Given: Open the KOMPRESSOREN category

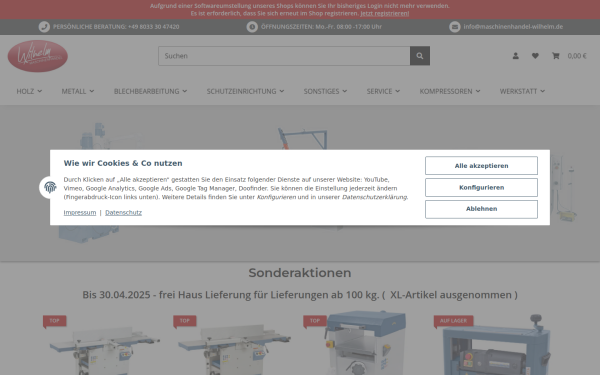Looking at the screenshot, I should coord(446,91).
